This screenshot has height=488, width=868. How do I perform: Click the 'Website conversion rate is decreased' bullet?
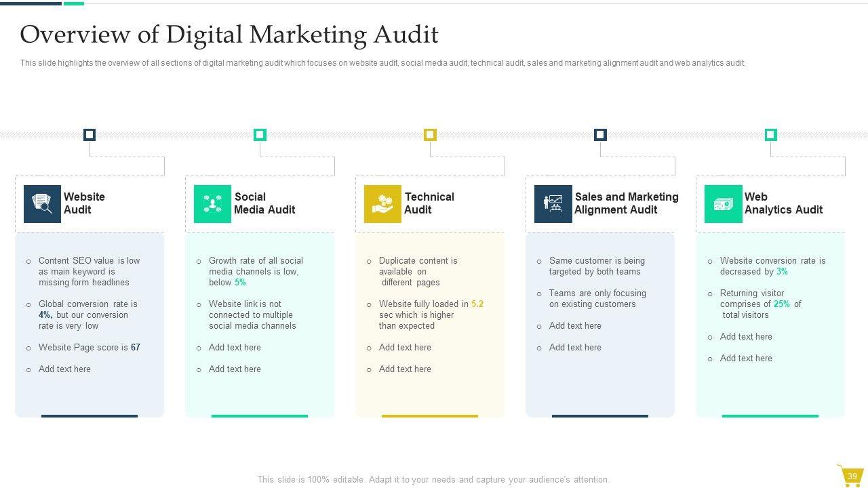tap(772, 266)
